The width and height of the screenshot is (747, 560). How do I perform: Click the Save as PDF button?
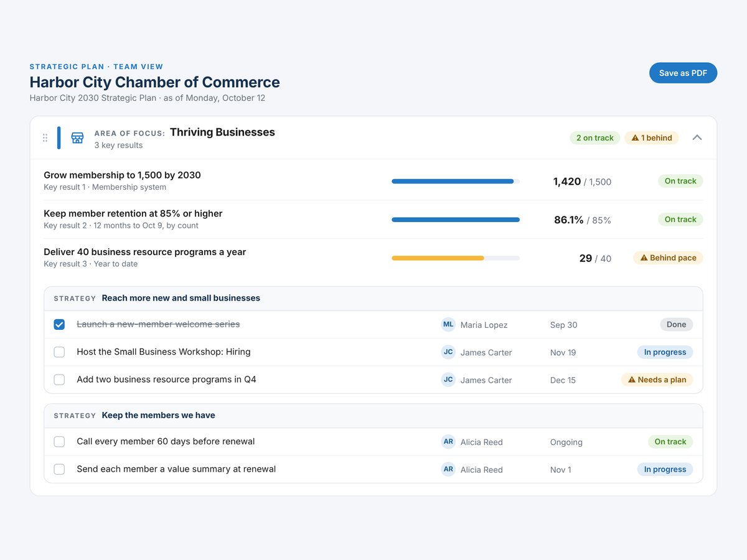pyautogui.click(x=683, y=73)
